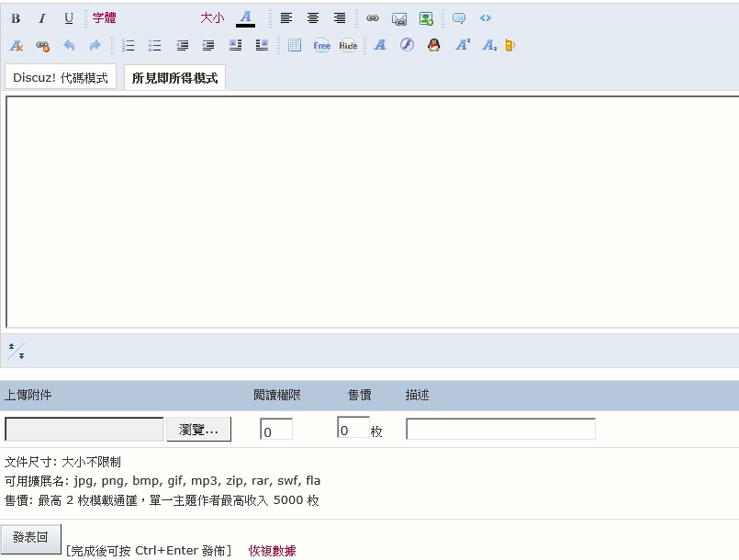
Task: Insert QQ penguin contact
Action: coord(433,45)
